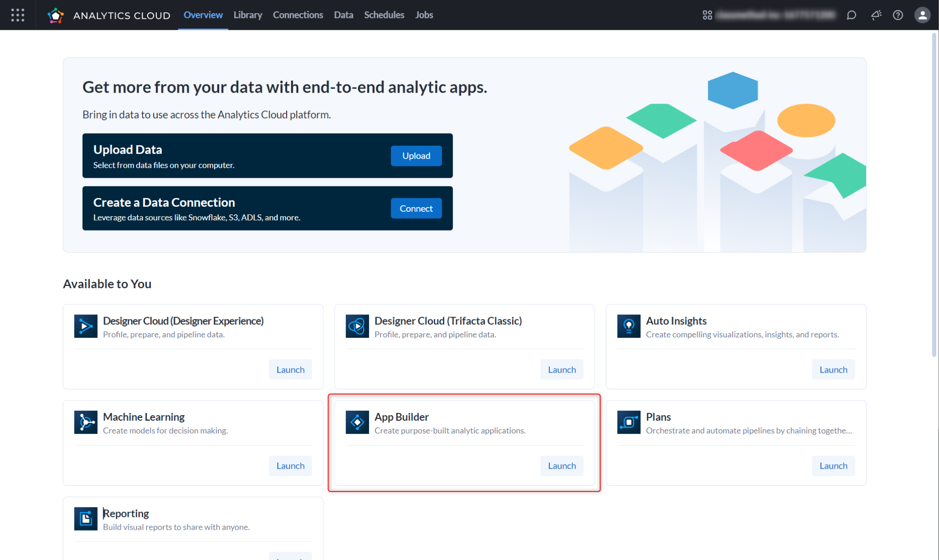
Task: Click the Reporting app icon
Action: pos(86,518)
